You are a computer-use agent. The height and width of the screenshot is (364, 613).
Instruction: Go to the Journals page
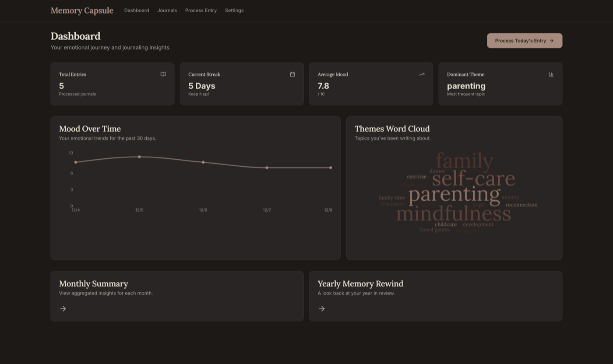tap(167, 10)
